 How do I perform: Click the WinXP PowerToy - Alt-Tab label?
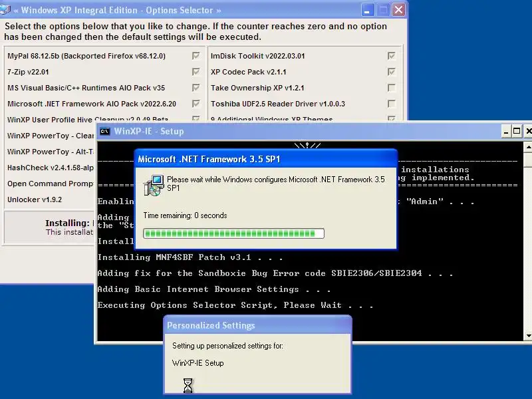[51, 152]
